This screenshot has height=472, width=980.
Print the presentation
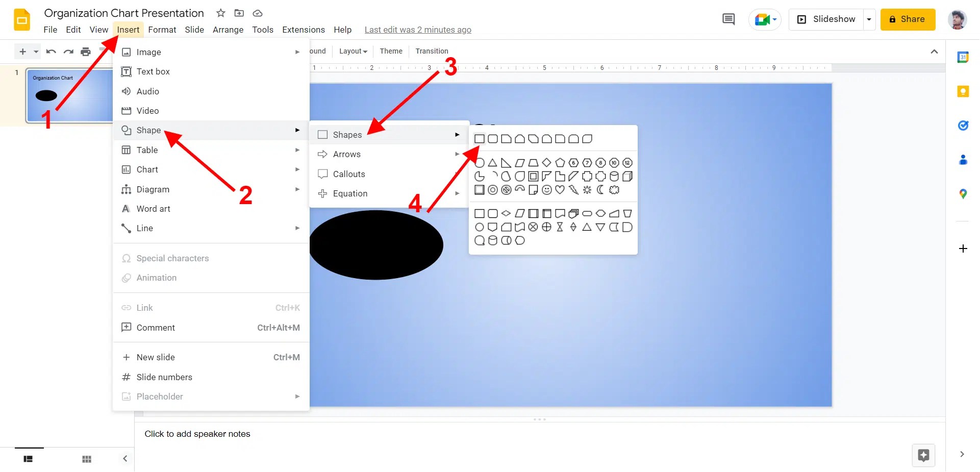tap(86, 51)
